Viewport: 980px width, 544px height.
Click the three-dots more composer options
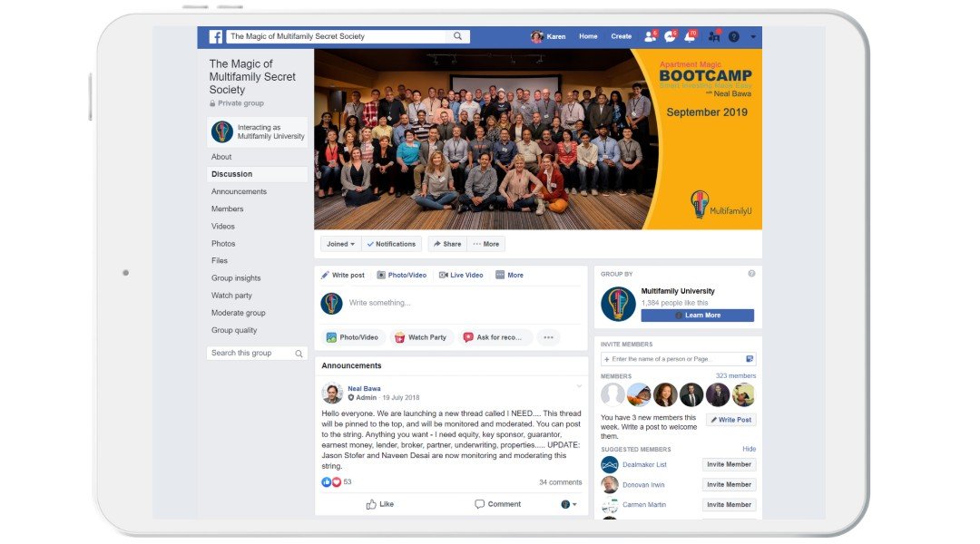tap(548, 337)
